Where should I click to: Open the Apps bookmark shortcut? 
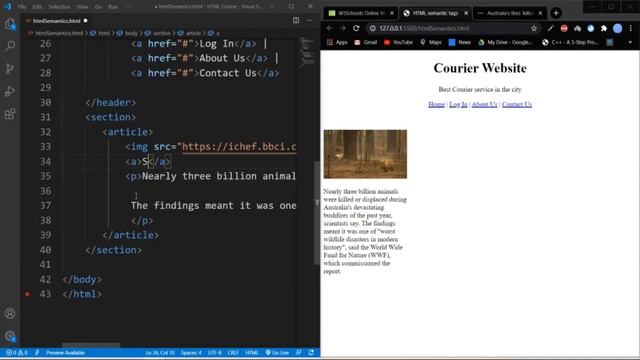pyautogui.click(x=337, y=42)
